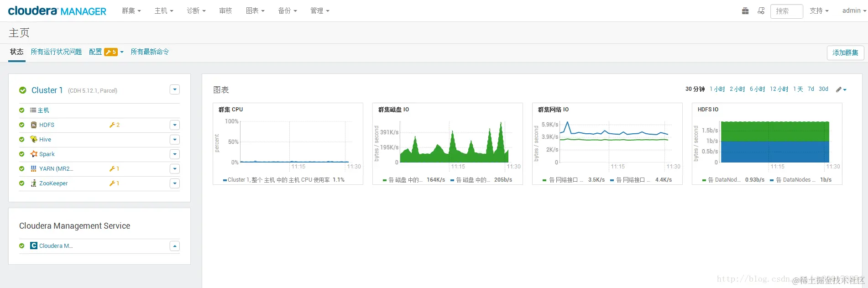Select the 1 小时 time range
The image size is (868, 288).
click(717, 89)
